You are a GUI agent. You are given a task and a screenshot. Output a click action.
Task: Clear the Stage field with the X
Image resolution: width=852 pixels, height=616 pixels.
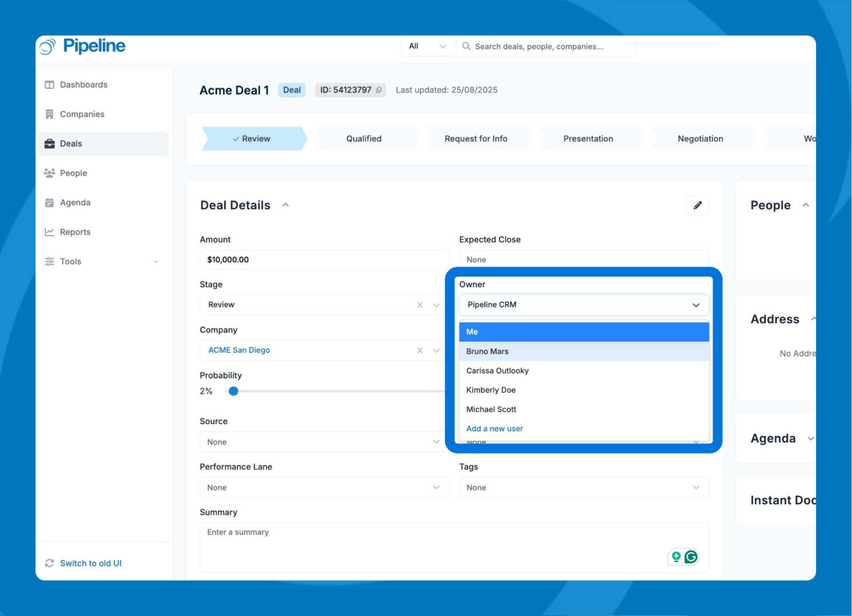click(x=420, y=305)
